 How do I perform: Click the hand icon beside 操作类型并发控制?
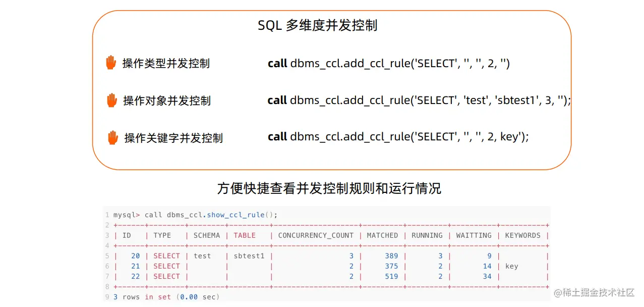click(x=111, y=63)
